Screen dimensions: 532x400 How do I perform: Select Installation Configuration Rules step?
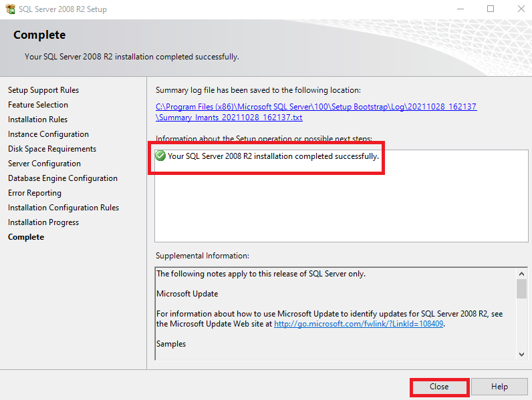(63, 208)
